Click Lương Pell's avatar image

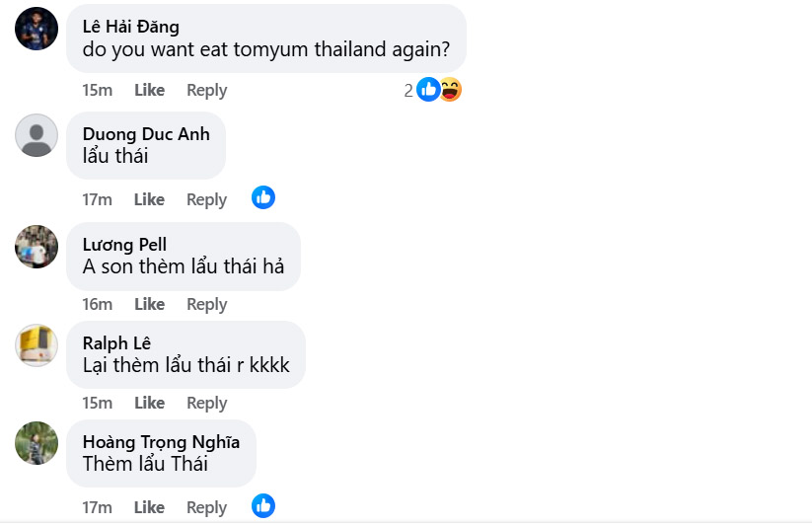[37, 246]
